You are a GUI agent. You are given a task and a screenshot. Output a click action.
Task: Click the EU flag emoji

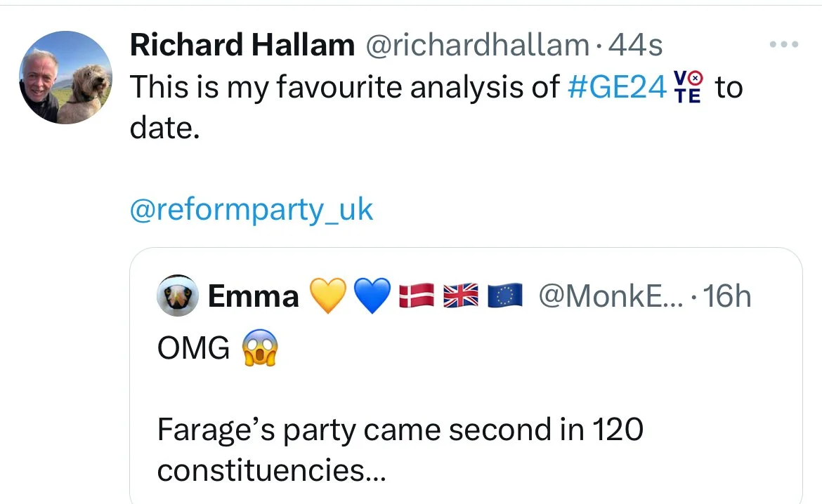(505, 297)
